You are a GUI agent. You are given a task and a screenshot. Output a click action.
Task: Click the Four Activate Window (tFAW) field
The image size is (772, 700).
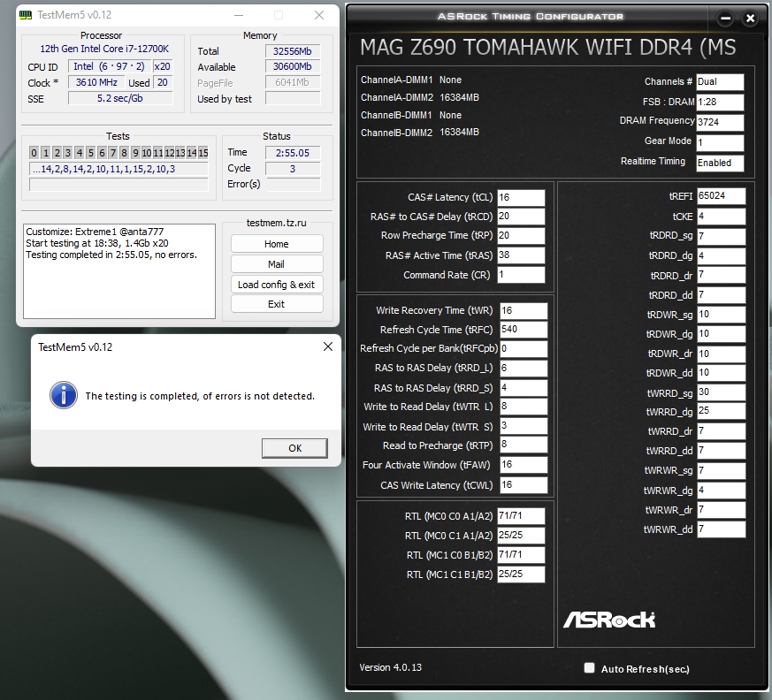coord(524,464)
